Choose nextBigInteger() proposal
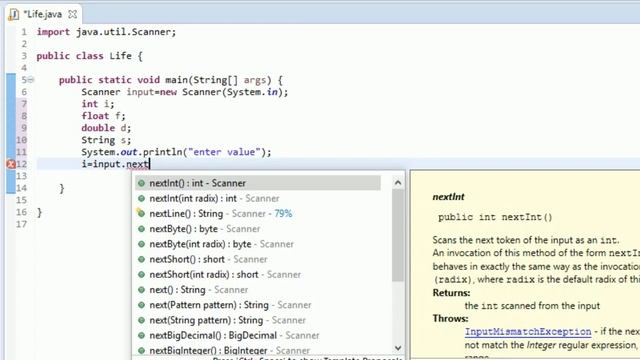640x360 pixels. click(x=258, y=350)
